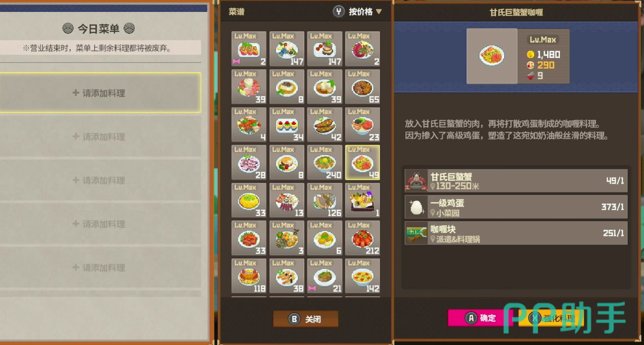
Task: Select the sushi dish with pink bow
Action: (249, 49)
